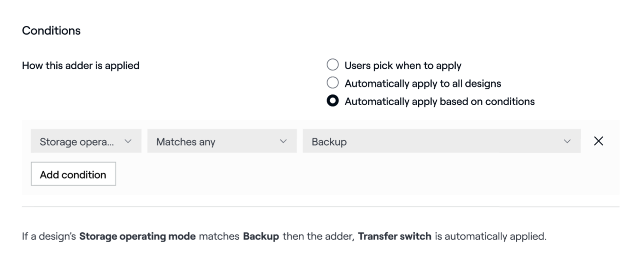
Task: Click the 'Users pick when to apply' label text
Action: pyautogui.click(x=402, y=66)
